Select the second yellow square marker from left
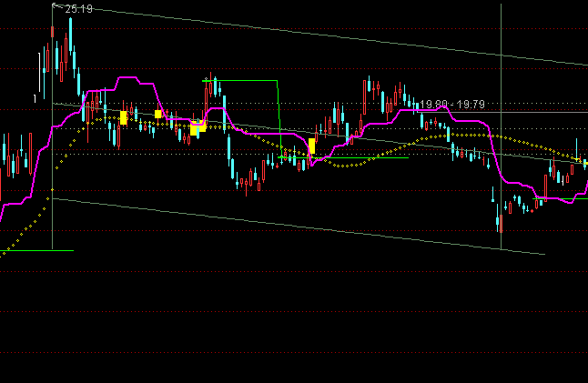This screenshot has height=383, width=588. pyautogui.click(x=158, y=114)
